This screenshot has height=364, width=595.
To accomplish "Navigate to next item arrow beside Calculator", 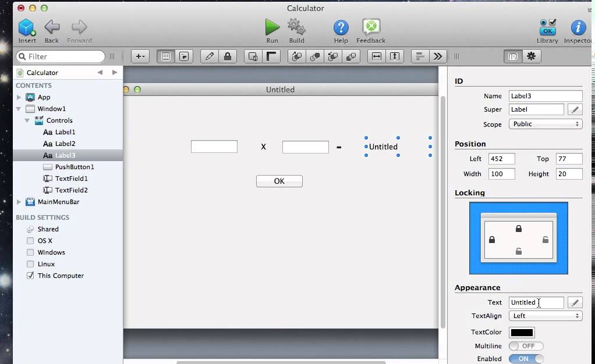I will (x=115, y=73).
